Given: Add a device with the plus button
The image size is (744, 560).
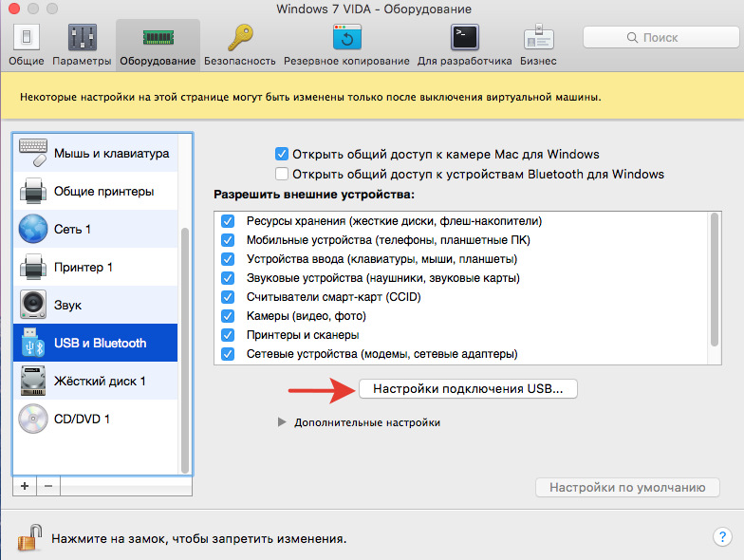Looking at the screenshot, I should pos(25,486).
